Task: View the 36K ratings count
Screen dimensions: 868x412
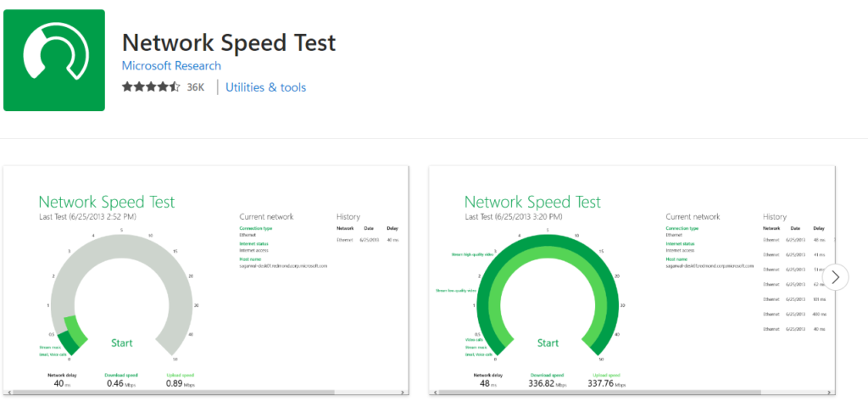Action: coord(196,87)
